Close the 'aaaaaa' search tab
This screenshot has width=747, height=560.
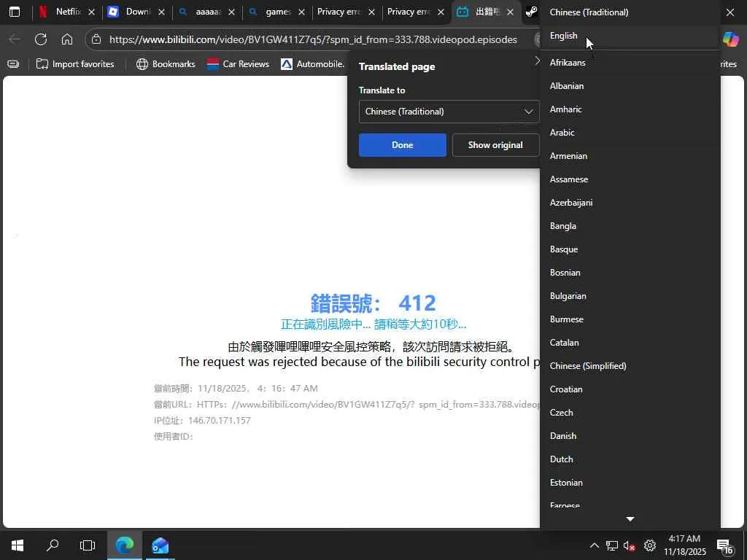pos(231,12)
